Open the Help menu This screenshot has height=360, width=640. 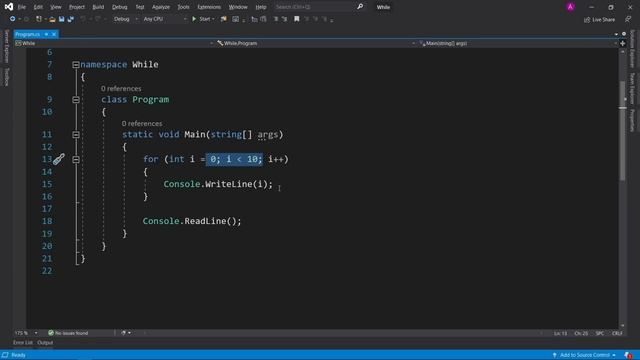[261, 7]
